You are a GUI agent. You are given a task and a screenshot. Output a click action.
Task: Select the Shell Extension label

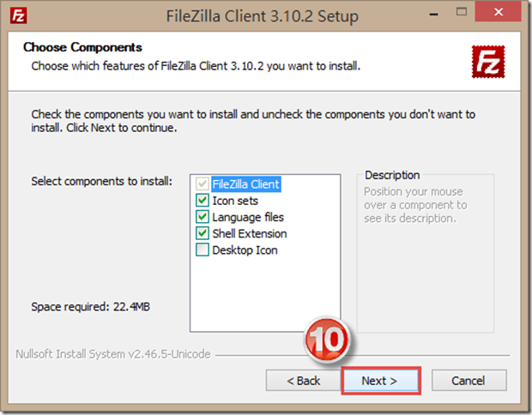coord(250,233)
